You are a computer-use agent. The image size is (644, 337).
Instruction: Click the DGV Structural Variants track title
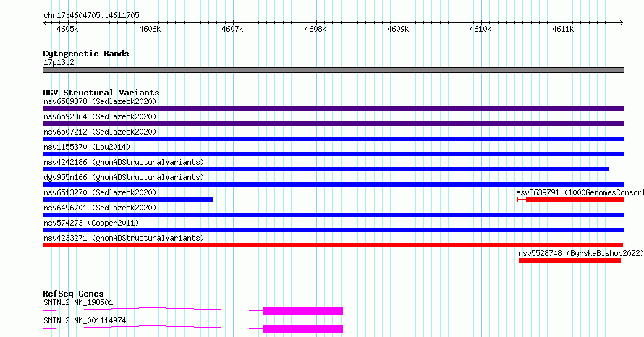click(101, 93)
